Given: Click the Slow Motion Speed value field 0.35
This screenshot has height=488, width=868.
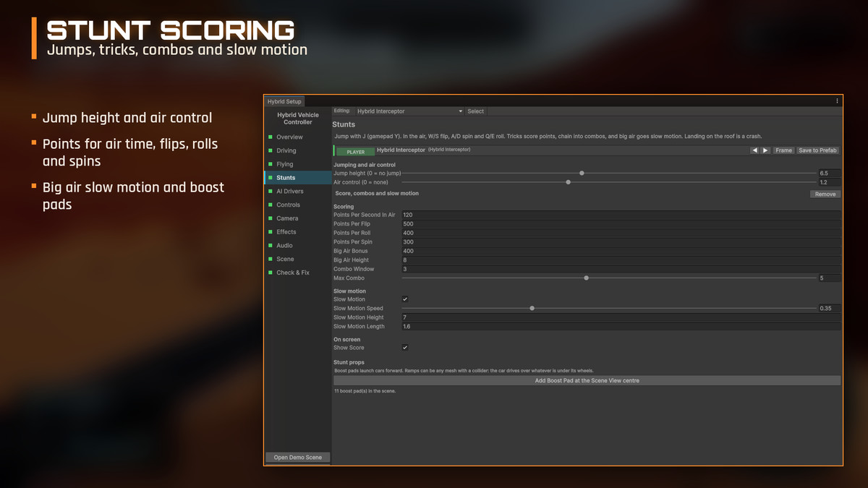Looking at the screenshot, I should 829,308.
